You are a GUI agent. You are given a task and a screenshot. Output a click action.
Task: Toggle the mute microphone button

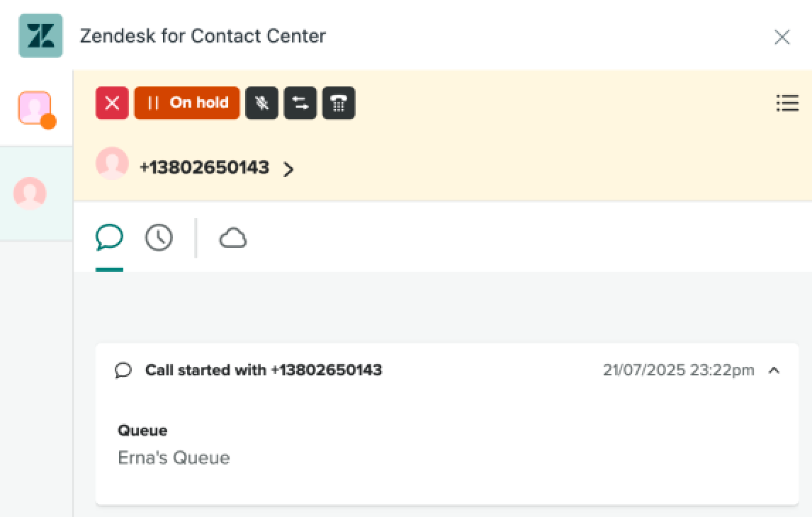[x=261, y=103]
